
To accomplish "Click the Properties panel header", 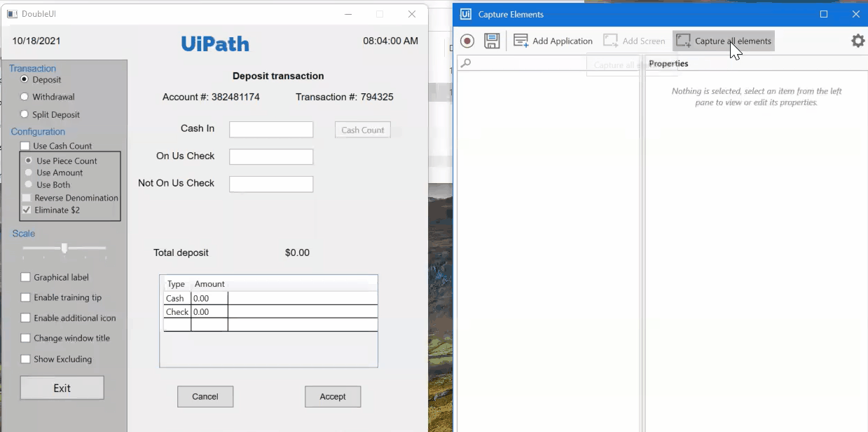I will pos(668,63).
